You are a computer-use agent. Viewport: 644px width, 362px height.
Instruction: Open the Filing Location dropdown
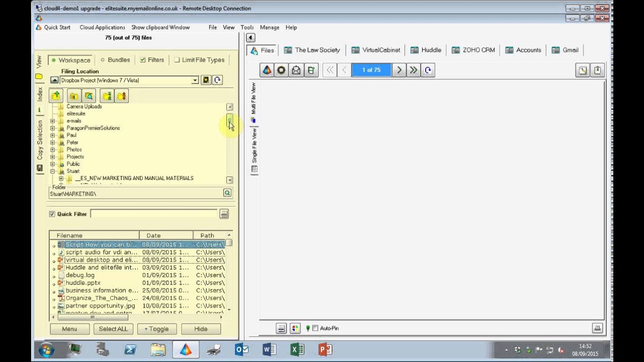coord(195,80)
